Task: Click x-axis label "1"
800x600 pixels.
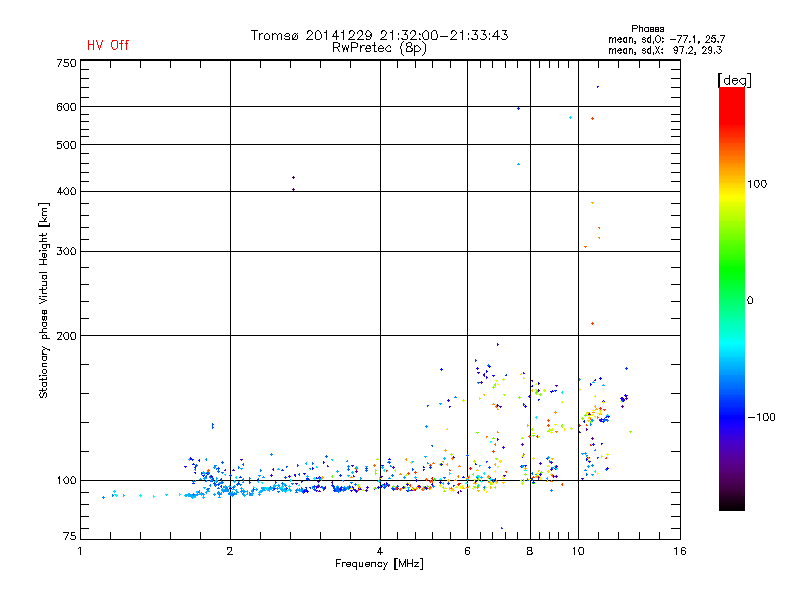Action: click(80, 551)
